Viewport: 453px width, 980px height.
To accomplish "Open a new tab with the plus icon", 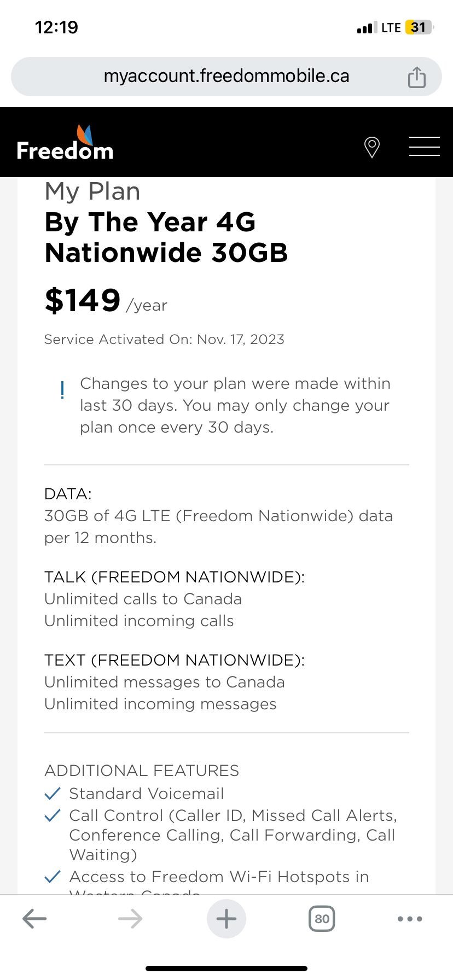I will click(x=226, y=919).
